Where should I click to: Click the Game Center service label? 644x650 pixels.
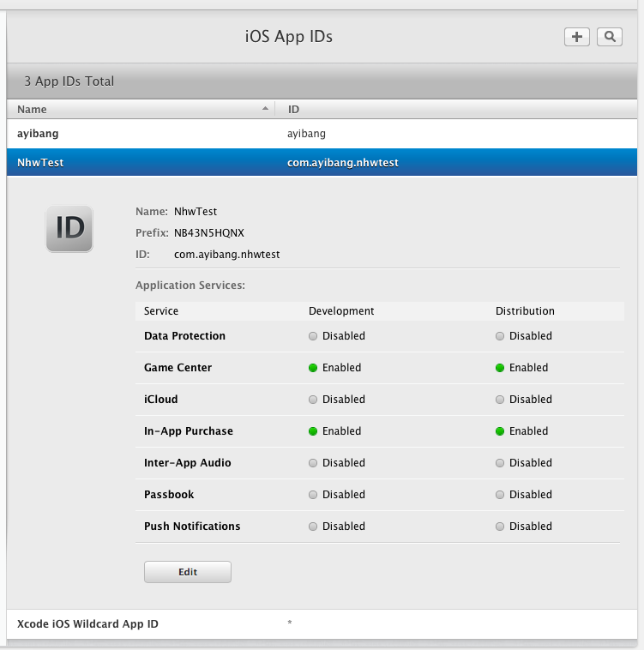click(178, 368)
